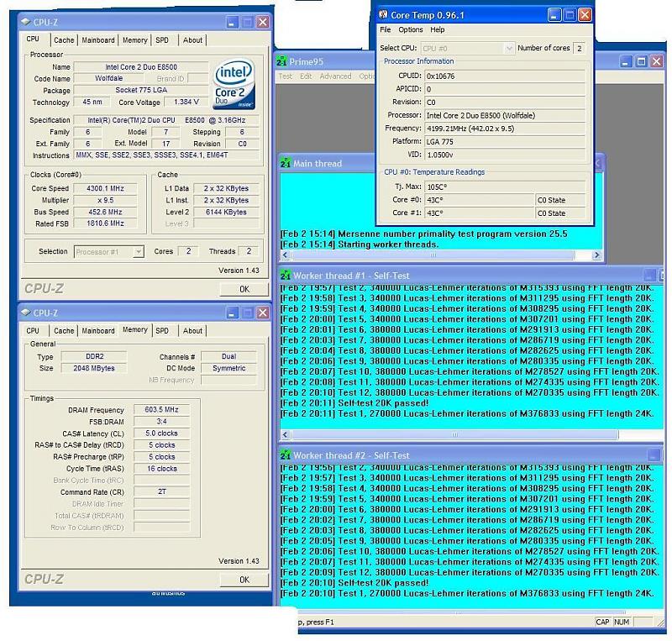Open the SPD tab in lower CPU-Z
672x641 pixels.
162,330
